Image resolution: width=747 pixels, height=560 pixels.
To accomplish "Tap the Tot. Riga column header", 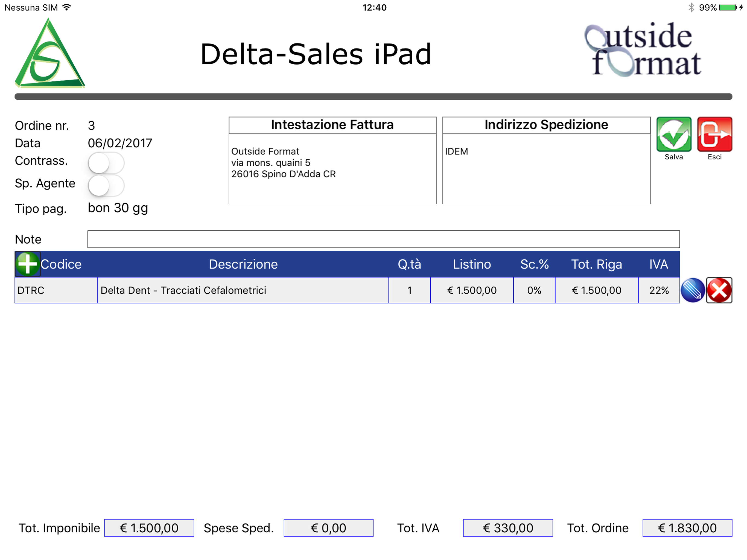I will point(596,264).
